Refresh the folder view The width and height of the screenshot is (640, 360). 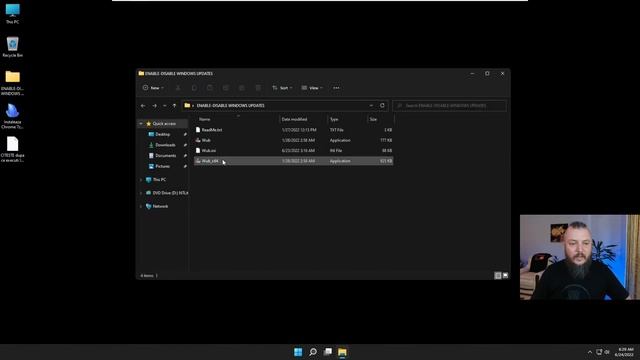tap(382, 105)
